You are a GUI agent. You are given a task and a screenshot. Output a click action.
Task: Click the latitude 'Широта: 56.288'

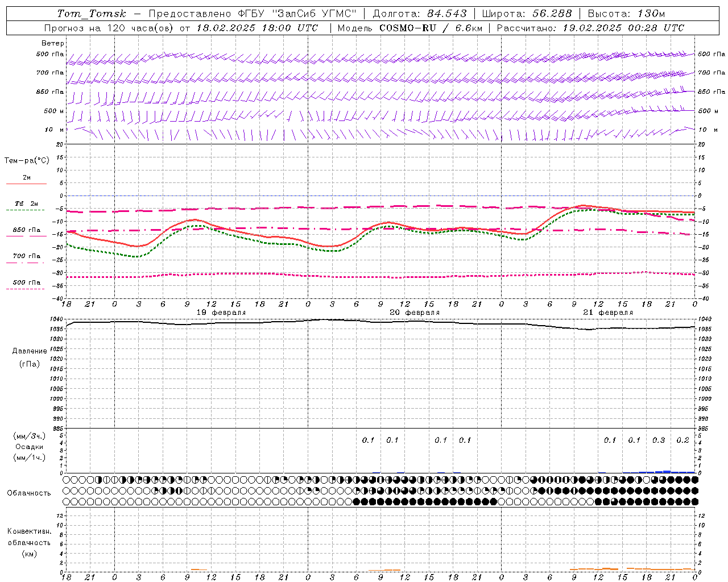pos(527,14)
